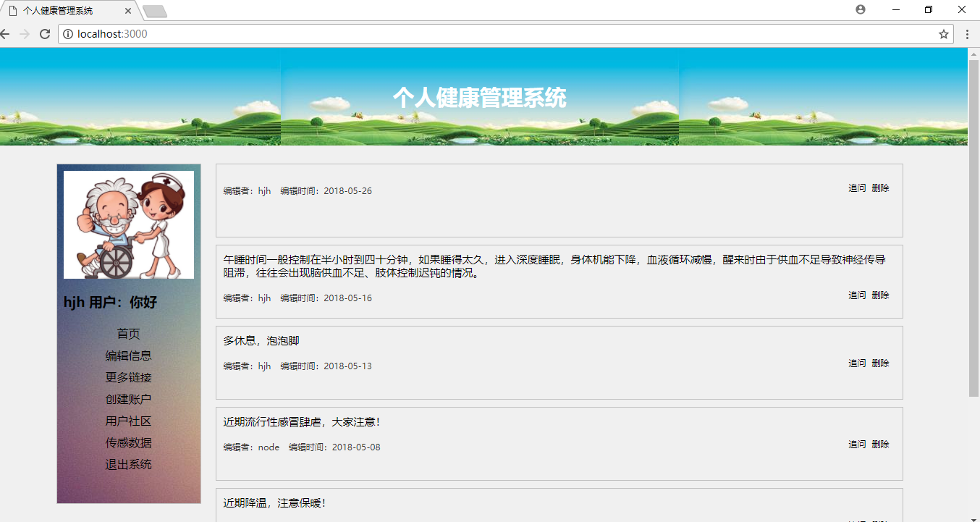Bookmark this page with the star icon

[944, 34]
